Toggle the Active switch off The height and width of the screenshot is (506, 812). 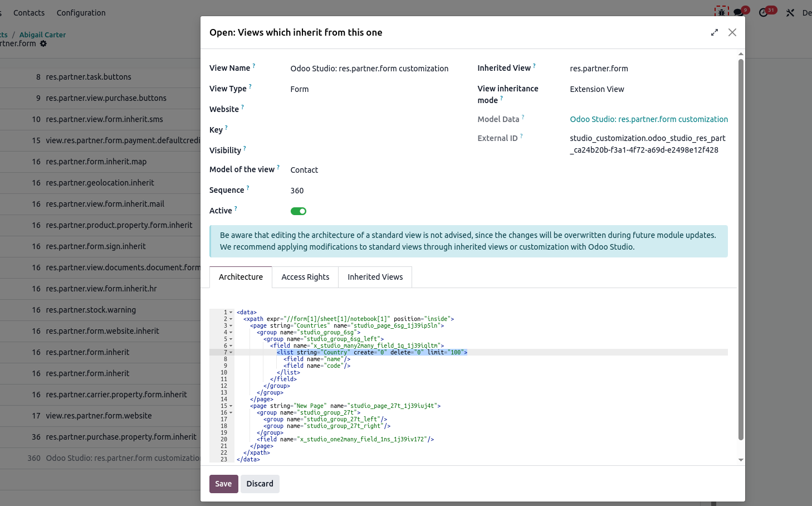(299, 211)
